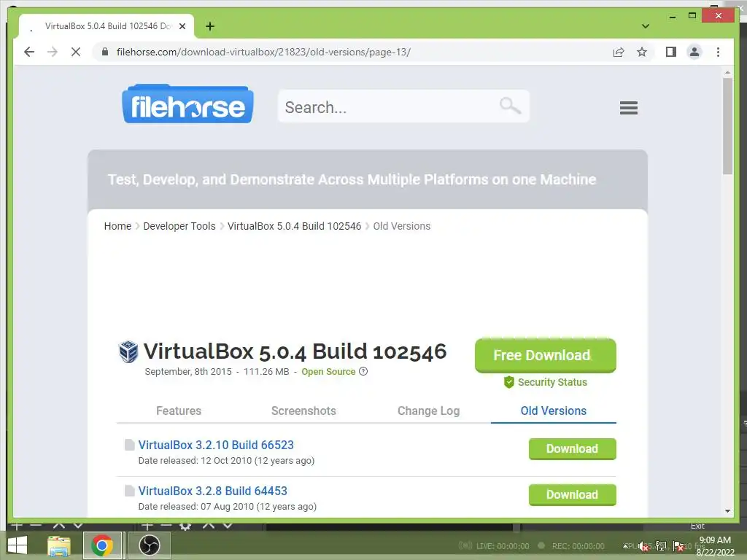Go back to the previous page
The height and width of the screenshot is (560, 747).
[x=29, y=52]
